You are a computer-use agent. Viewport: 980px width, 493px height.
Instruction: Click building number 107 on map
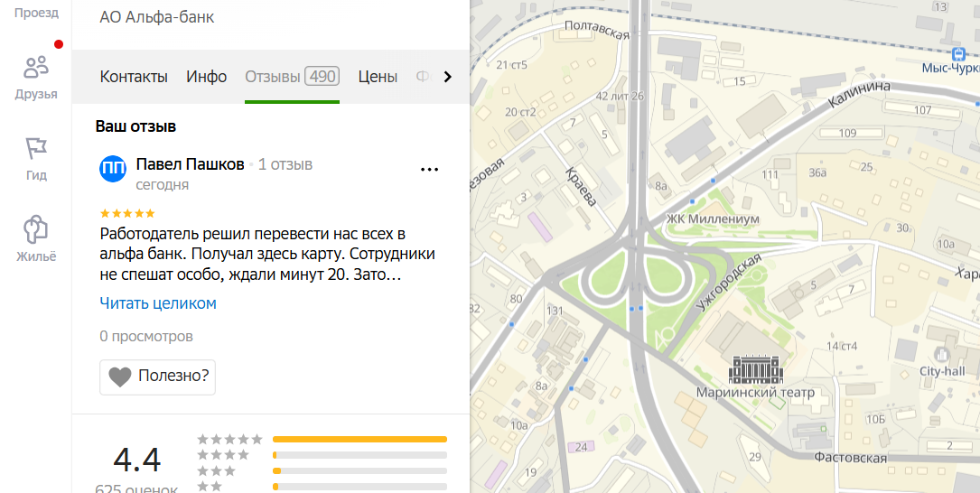(x=922, y=110)
